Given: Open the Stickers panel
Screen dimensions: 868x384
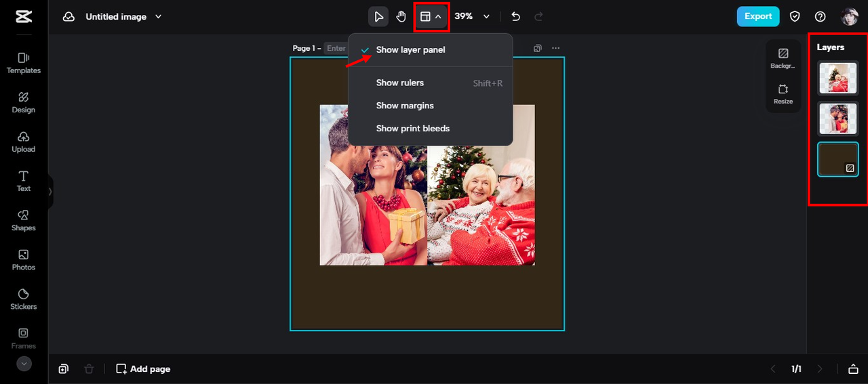Looking at the screenshot, I should coord(24,299).
